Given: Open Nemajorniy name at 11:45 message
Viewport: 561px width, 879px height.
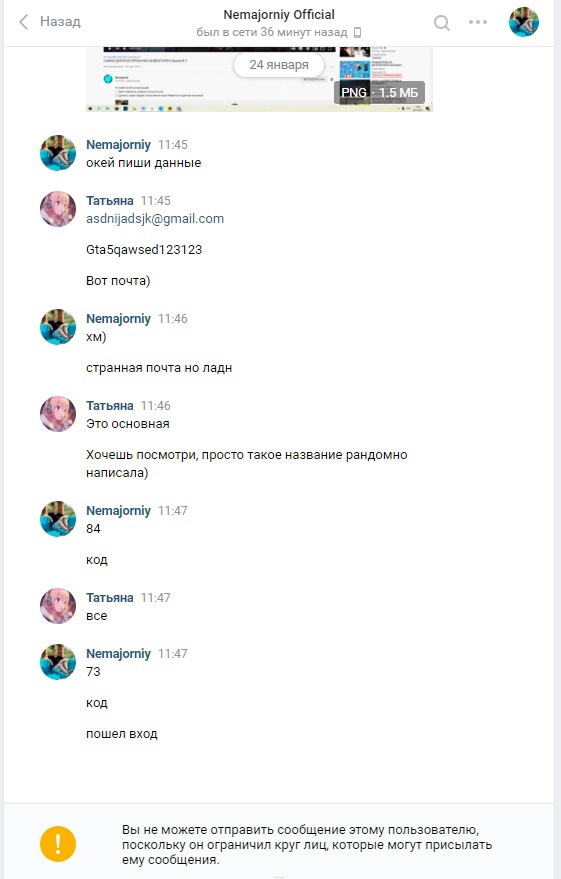Looking at the screenshot, I should point(118,145).
